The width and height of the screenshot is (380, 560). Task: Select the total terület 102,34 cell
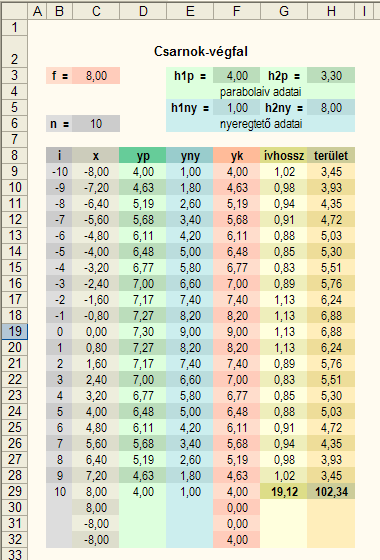click(x=331, y=492)
